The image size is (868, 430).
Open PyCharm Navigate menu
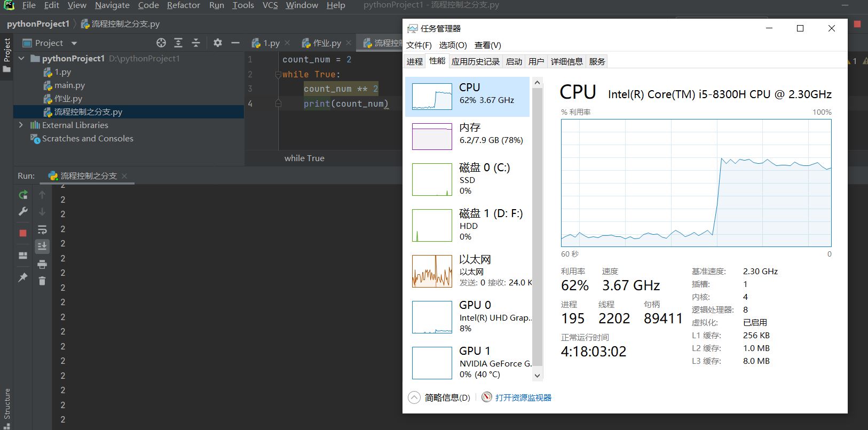112,5
